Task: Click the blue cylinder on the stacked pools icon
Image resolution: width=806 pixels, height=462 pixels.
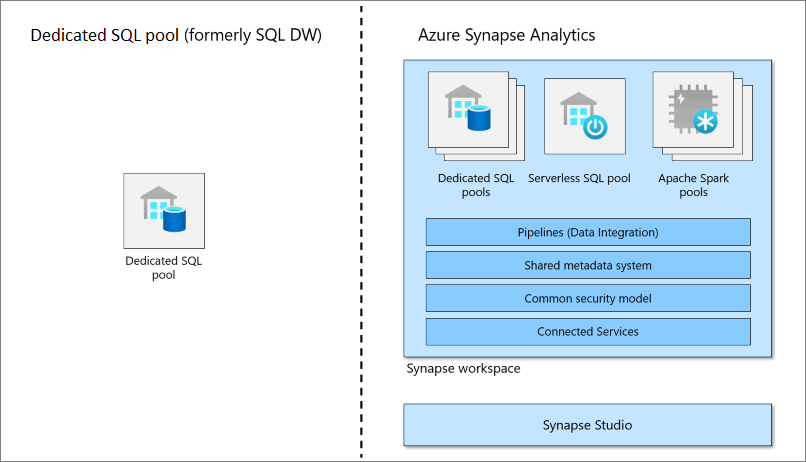Action: click(x=480, y=115)
